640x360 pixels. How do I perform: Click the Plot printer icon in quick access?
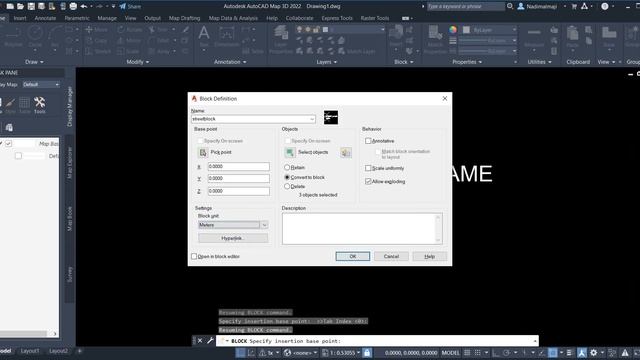point(73,7)
